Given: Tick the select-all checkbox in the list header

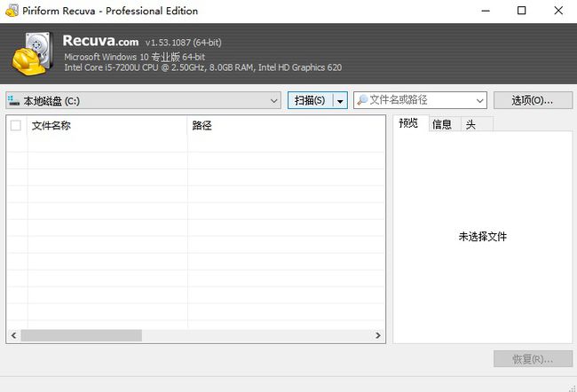Looking at the screenshot, I should [x=16, y=126].
